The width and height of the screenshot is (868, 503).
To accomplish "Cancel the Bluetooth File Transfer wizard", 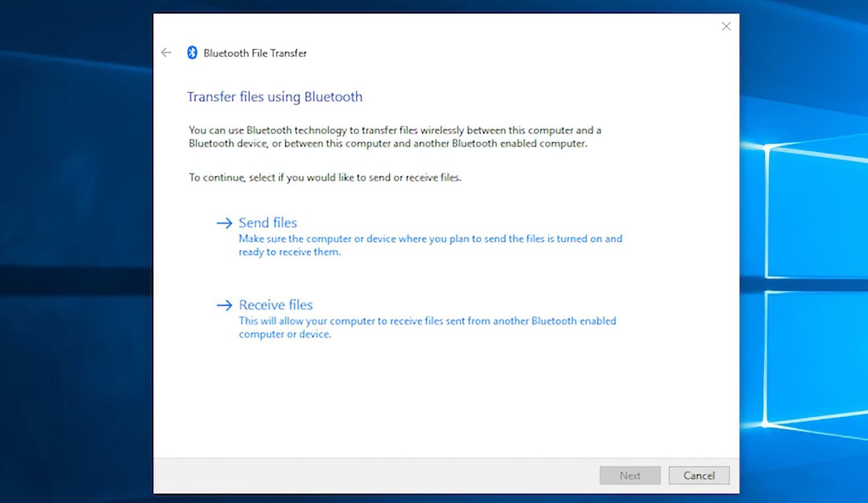I will [699, 475].
